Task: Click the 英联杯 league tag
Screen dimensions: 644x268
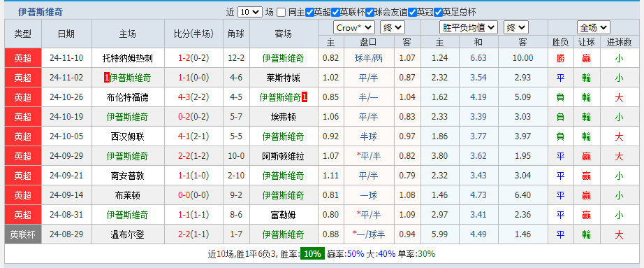Action: [23, 234]
